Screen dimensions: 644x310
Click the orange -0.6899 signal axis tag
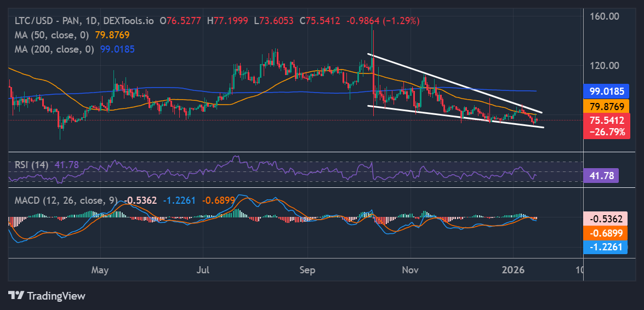[606, 233]
